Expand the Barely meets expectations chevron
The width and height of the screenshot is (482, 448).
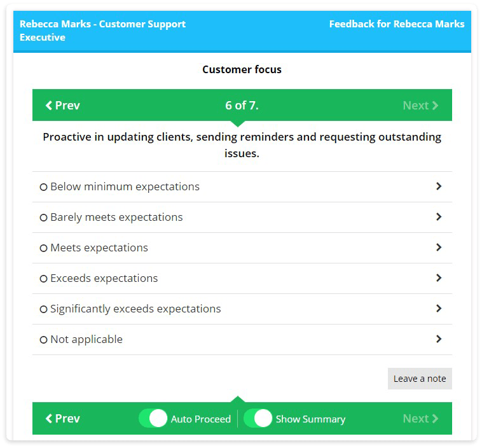click(x=439, y=217)
